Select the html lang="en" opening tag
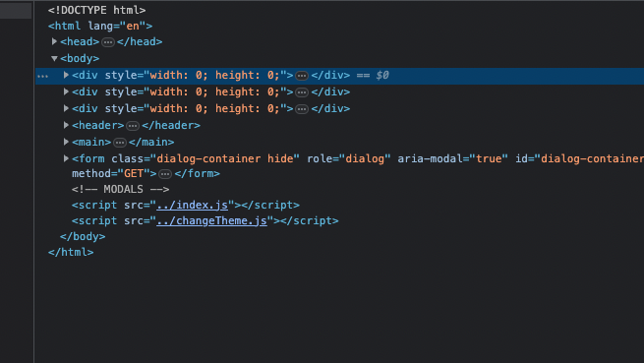Screen dimensions: 644x363 click(x=100, y=26)
